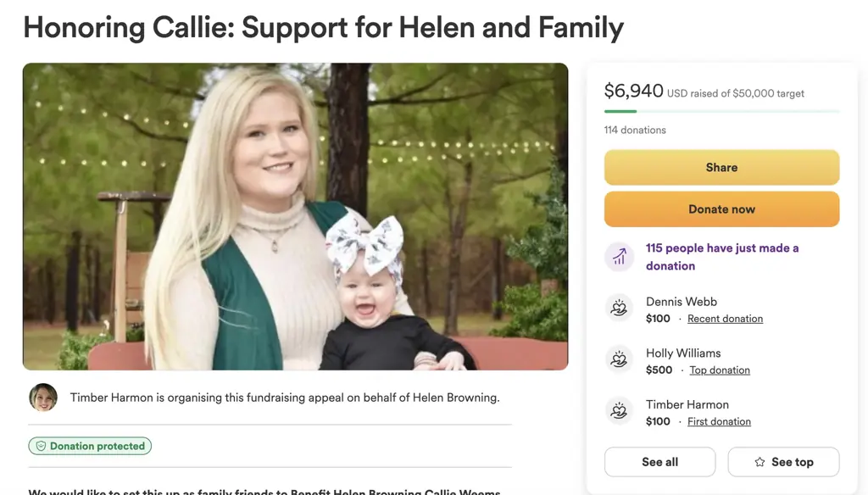Click the organiser's avatar photo
Screen dimensions: 868x495
point(43,397)
